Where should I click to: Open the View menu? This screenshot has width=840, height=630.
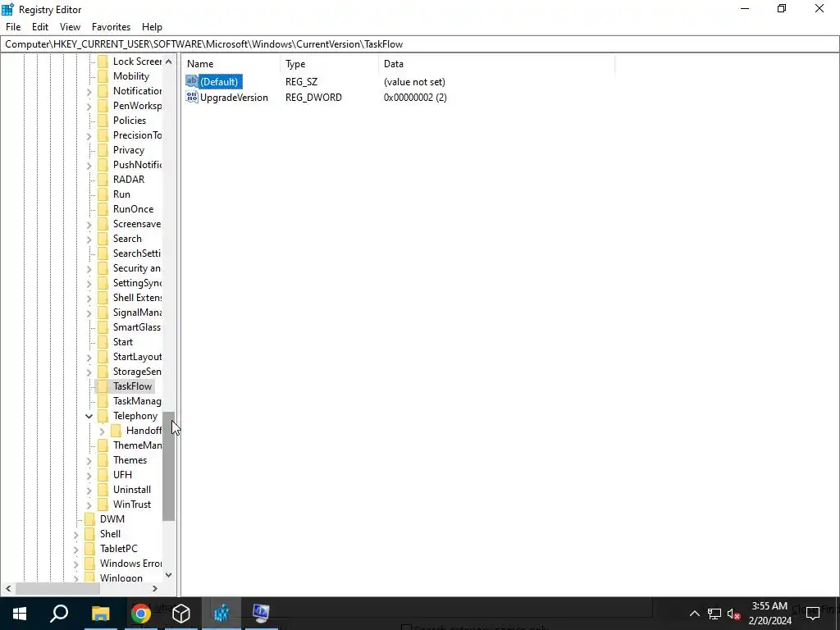pyautogui.click(x=70, y=27)
